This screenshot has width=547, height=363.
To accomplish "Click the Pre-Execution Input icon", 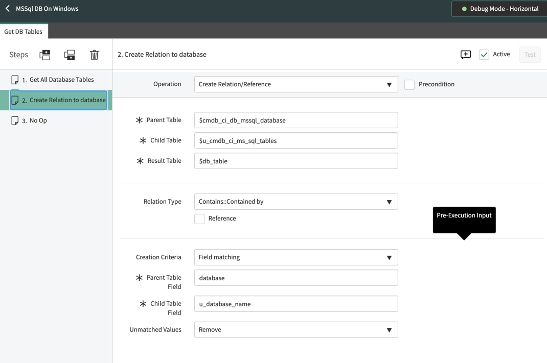I will tap(466, 54).
